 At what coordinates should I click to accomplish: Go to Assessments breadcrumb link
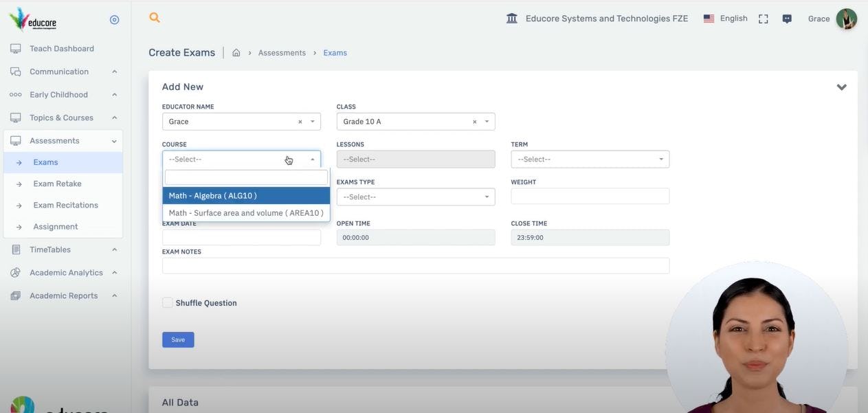pos(282,53)
